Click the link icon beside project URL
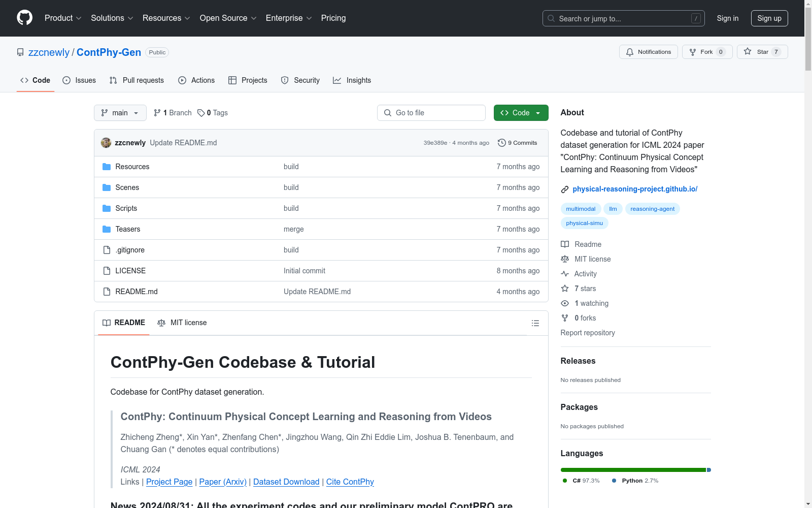 pos(565,189)
